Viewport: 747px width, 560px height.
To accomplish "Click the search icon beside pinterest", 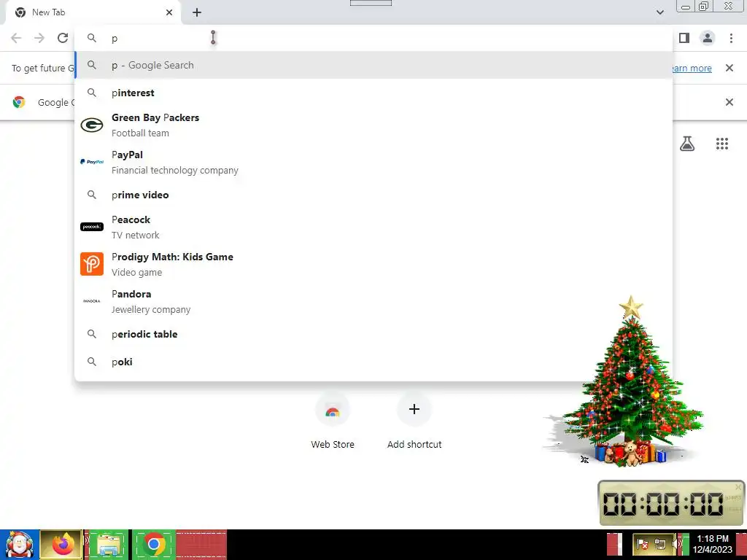I will pos(92,93).
